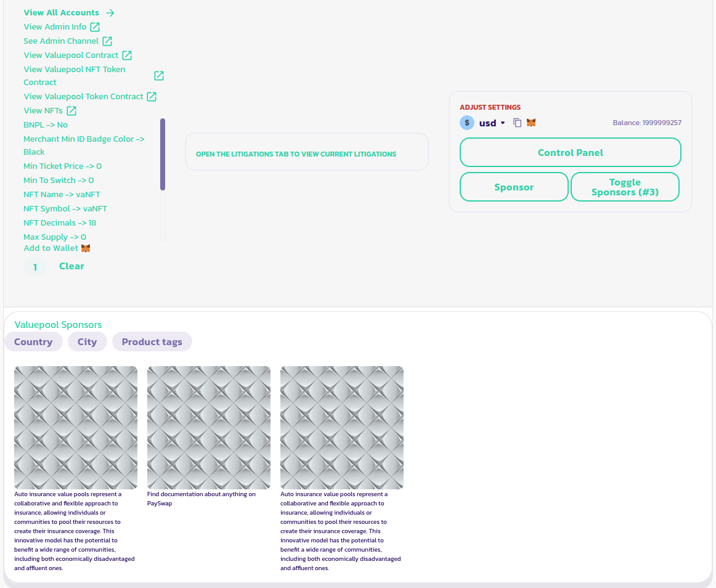Viewport: 716px width, 588px height.
Task: Click the View NFTs external link icon
Action: (71, 111)
